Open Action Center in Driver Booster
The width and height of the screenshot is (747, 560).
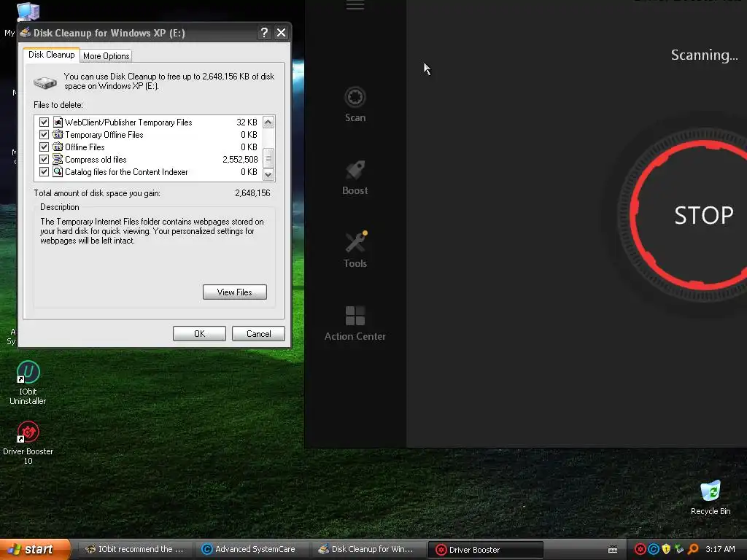(355, 324)
